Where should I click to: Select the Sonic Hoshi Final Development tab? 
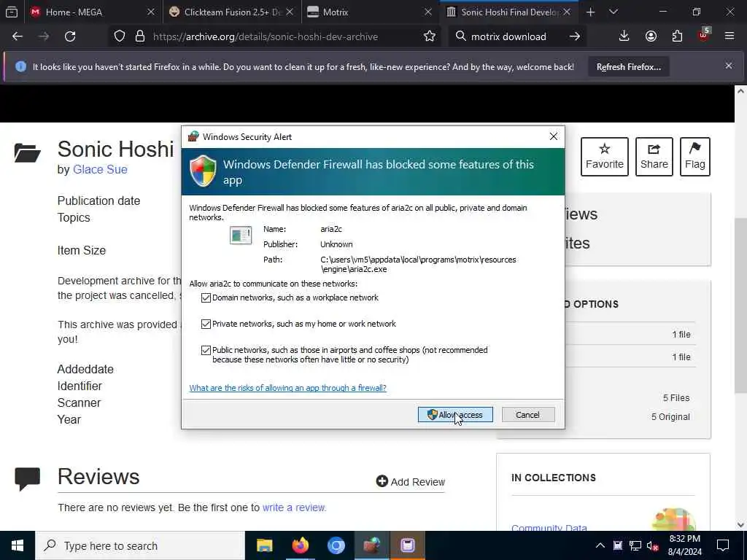[x=509, y=12]
